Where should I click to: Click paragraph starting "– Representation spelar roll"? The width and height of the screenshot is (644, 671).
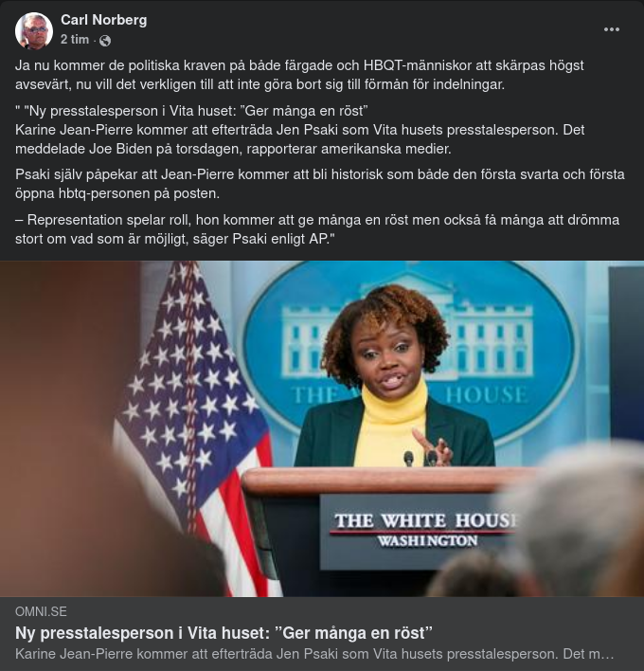tap(317, 229)
